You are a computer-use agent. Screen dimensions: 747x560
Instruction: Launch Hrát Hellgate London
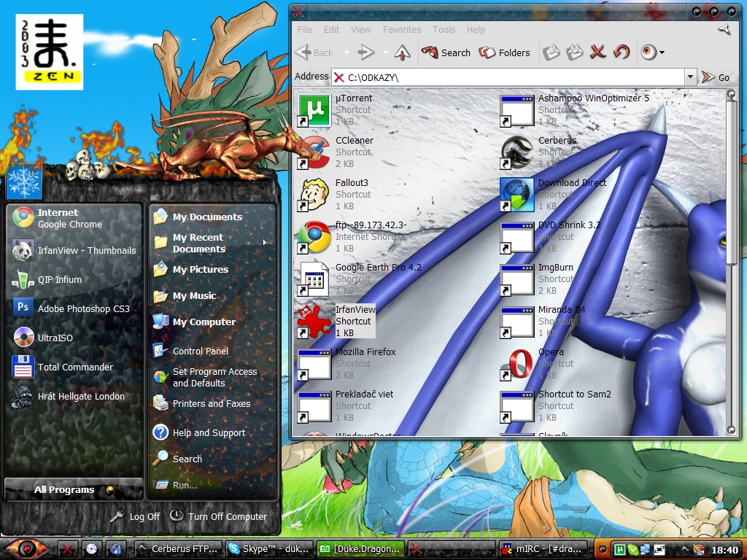click(74, 396)
